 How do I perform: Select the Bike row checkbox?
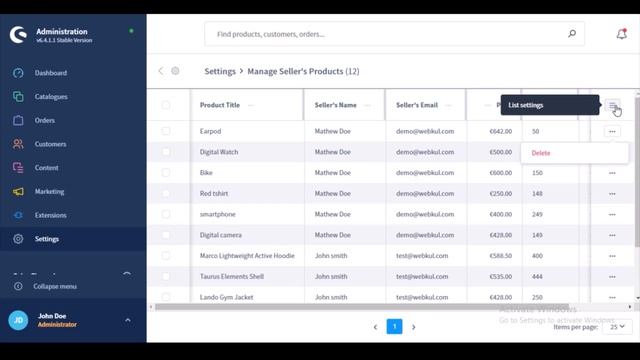(166, 173)
